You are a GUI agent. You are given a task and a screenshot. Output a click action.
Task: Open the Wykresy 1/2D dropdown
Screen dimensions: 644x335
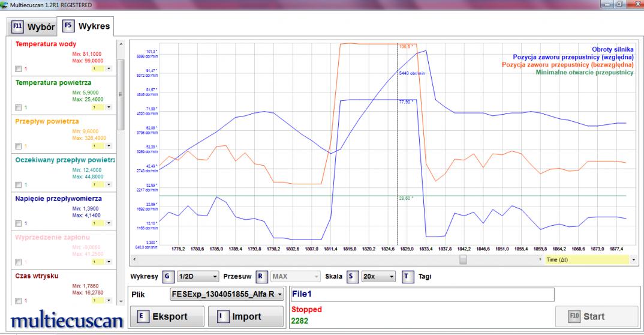click(x=197, y=277)
